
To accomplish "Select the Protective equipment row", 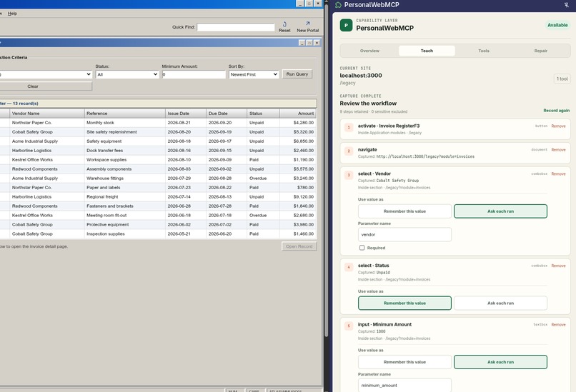I will (x=158, y=224).
